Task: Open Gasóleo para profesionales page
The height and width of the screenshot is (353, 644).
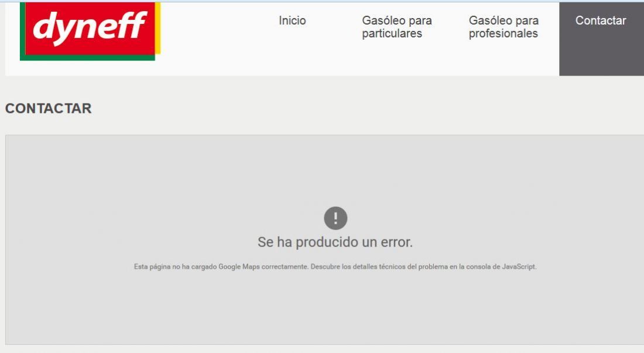Action: (503, 27)
